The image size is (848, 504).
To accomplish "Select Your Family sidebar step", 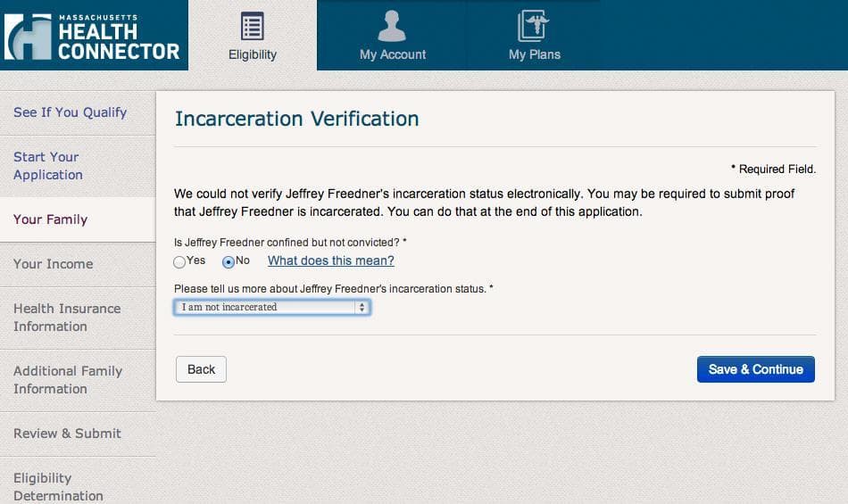I will pyautogui.click(x=50, y=219).
